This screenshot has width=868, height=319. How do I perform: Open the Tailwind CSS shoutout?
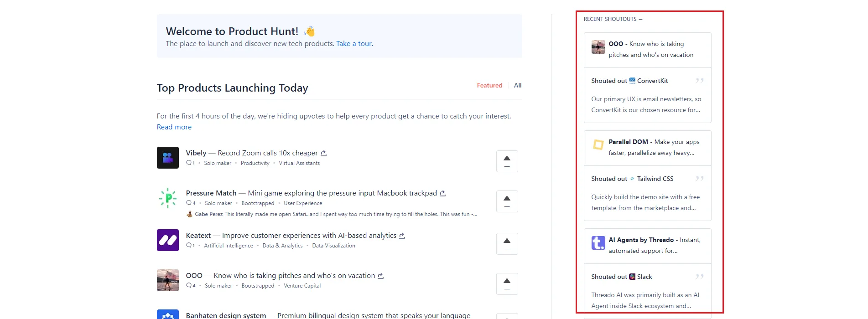655,179
